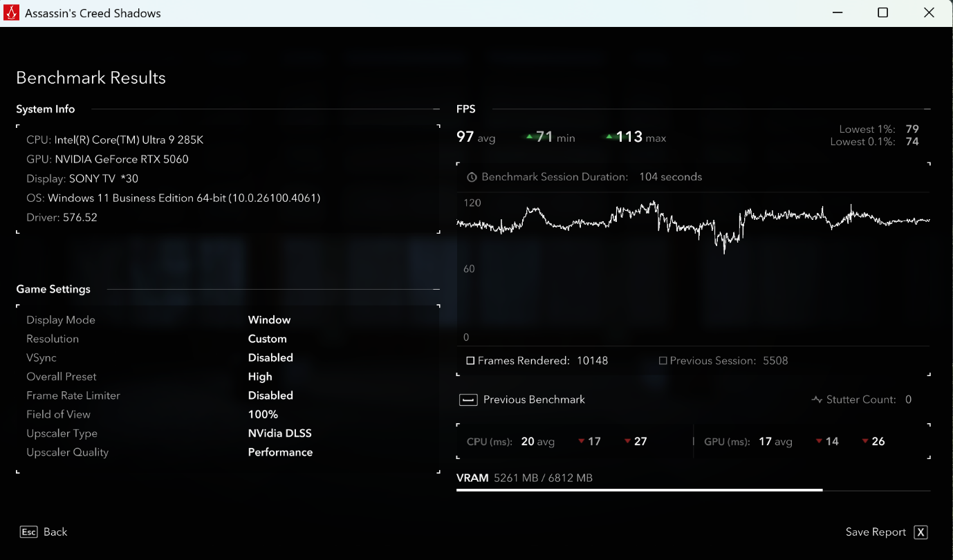The height and width of the screenshot is (560, 953).
Task: Click the green up arrow beside 71 min
Action: 530,137
